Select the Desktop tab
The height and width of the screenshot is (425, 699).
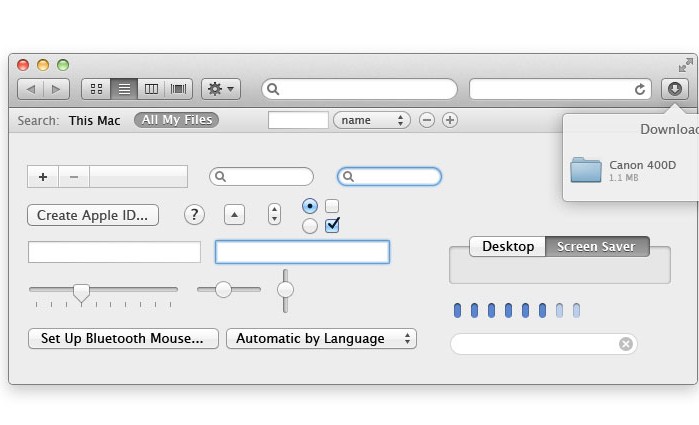click(x=508, y=247)
